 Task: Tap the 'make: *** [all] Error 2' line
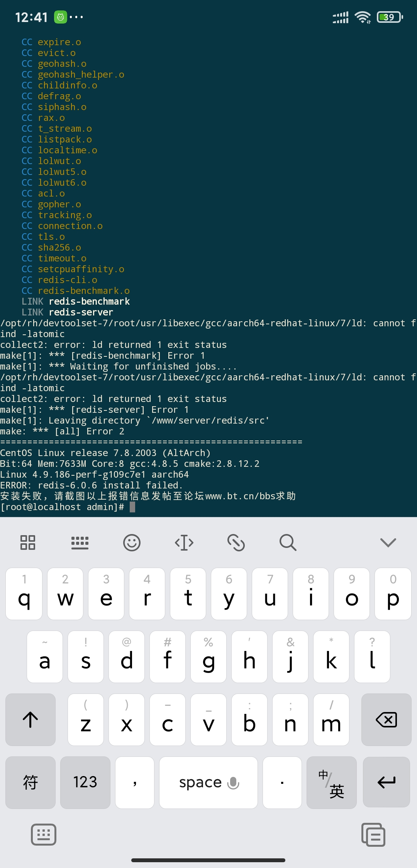[x=62, y=431]
